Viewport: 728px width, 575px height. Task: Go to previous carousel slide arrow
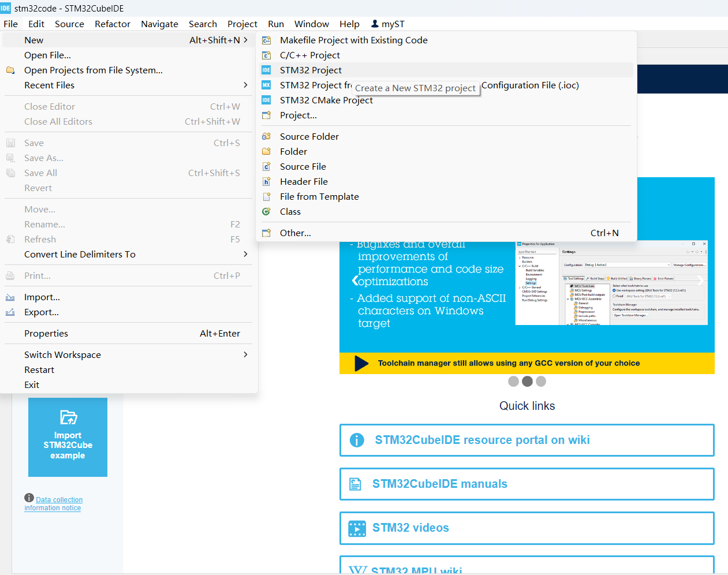point(355,281)
